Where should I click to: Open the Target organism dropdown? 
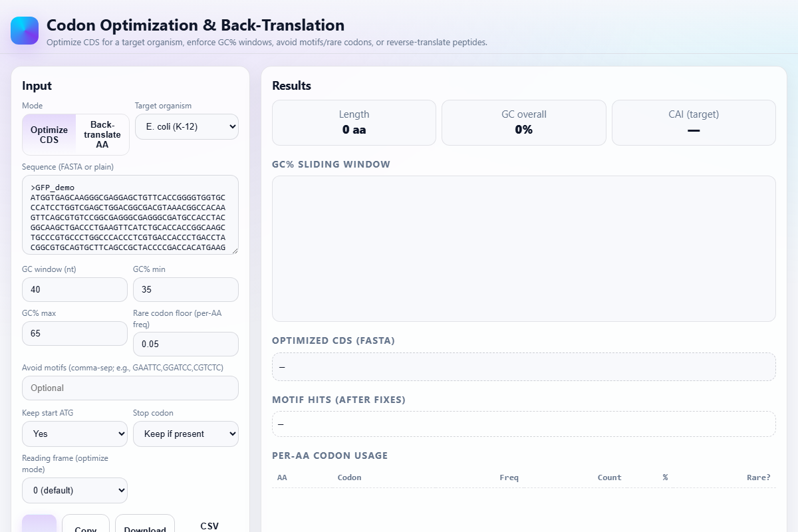[187, 126]
